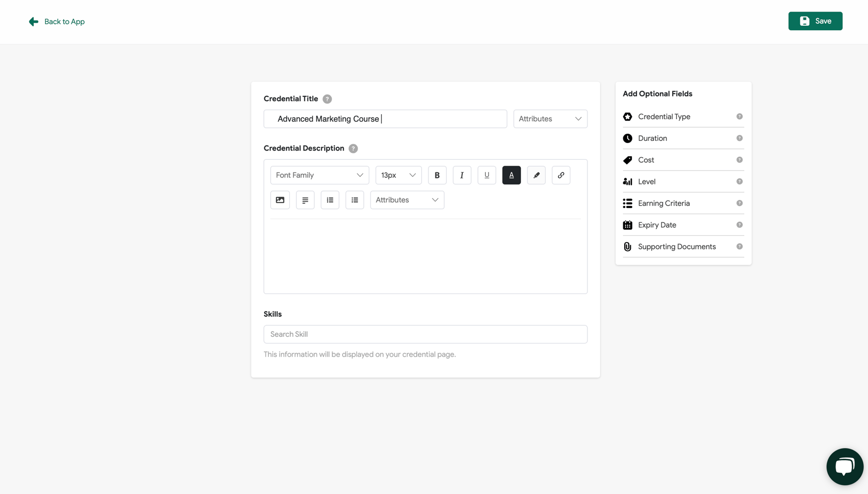Apply a bulleted list
This screenshot has height=494, width=868.
point(355,200)
